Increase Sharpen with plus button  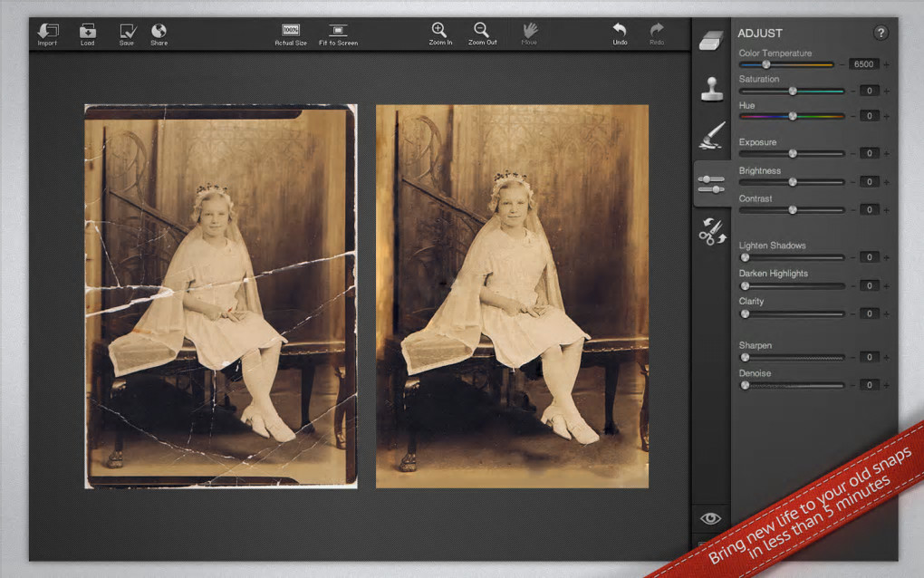[886, 358]
